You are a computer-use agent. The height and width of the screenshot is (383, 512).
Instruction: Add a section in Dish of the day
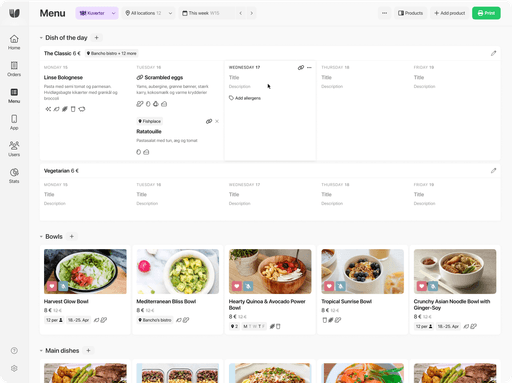(96, 38)
